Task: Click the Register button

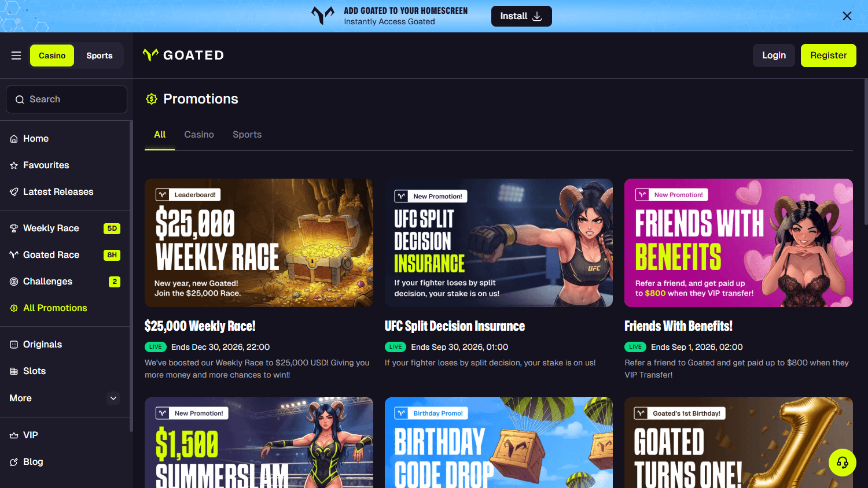Action: [829, 56]
